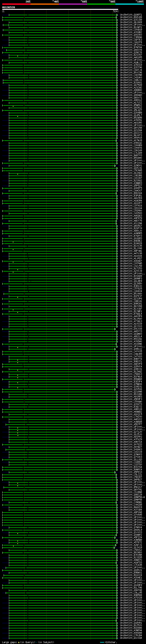The width and height of the screenshot is (146, 644).
Task: Open hit UniRef100_Q3SJD8
Action: 131,20
